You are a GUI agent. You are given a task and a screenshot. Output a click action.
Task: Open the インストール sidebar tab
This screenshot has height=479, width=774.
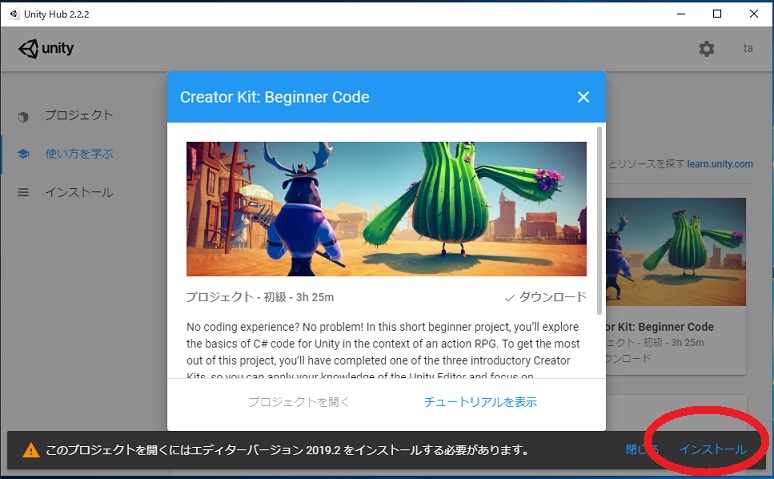79,192
